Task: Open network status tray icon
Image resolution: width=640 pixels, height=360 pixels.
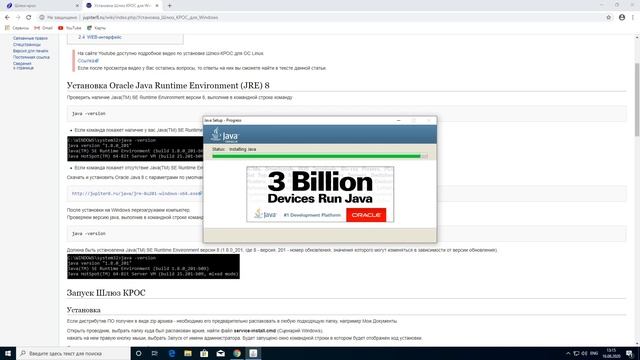Action: (576, 353)
